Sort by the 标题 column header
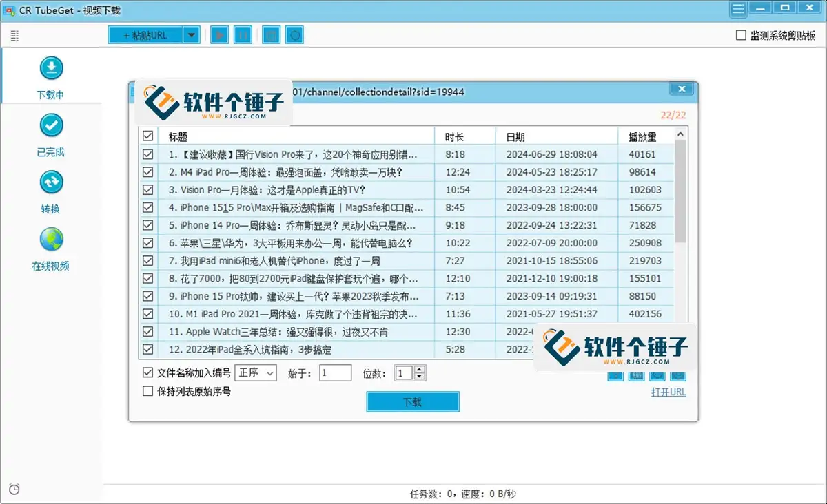This screenshot has height=504, width=827. point(296,136)
